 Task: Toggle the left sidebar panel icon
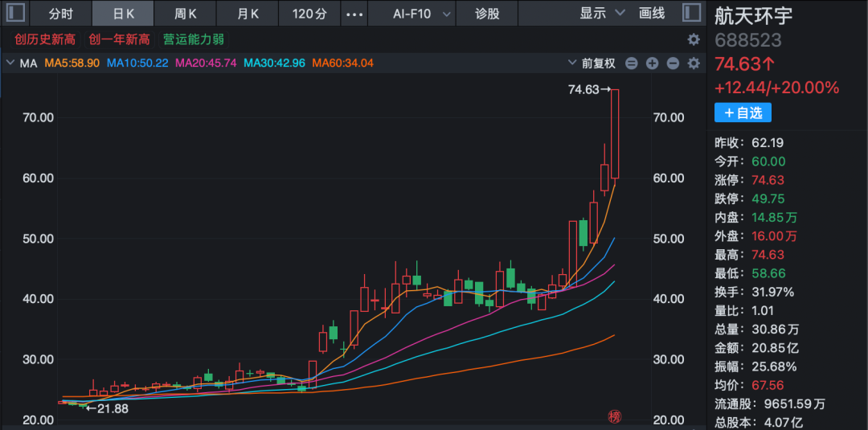pos(16,13)
